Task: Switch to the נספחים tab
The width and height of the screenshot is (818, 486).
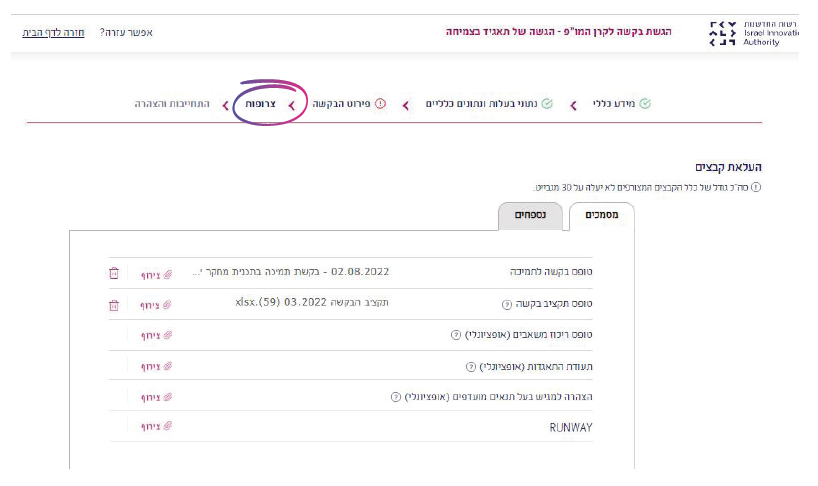Action: coord(529,215)
